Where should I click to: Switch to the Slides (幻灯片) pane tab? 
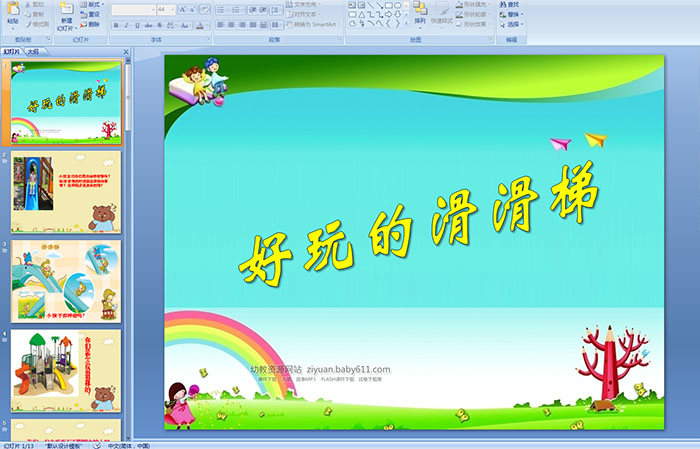point(12,52)
